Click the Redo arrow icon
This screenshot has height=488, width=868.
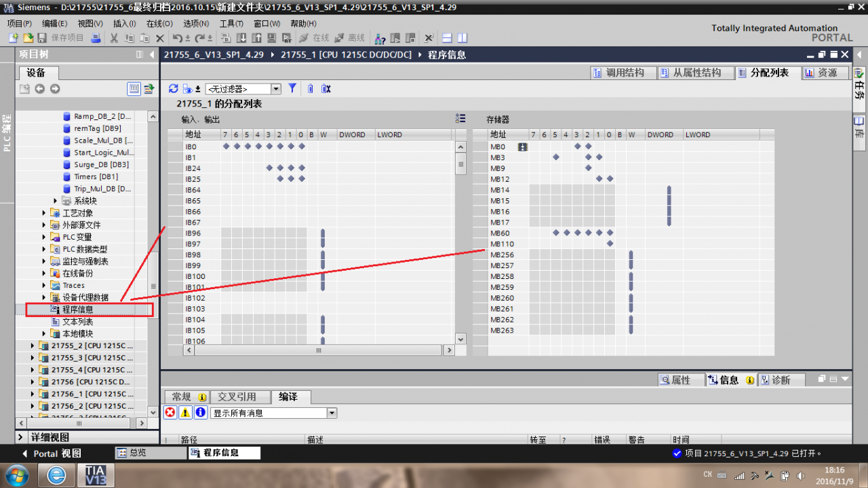200,38
